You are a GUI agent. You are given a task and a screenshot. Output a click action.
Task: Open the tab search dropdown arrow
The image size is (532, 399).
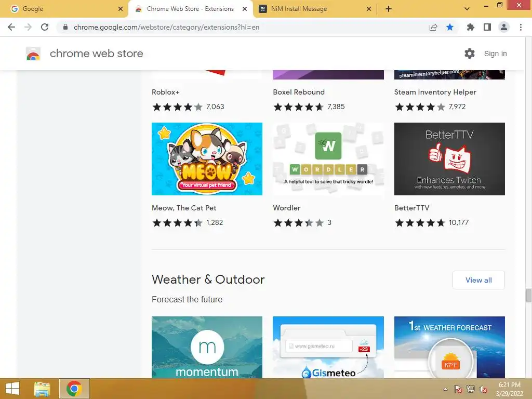tap(467, 9)
